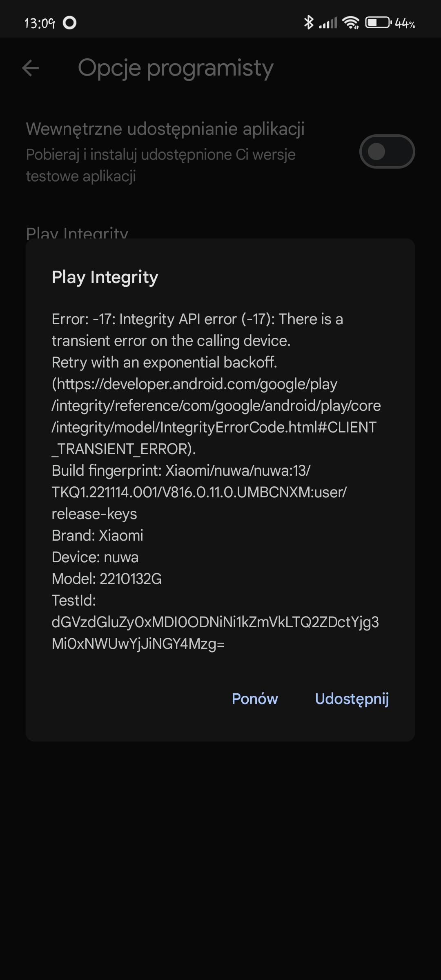Tap the Brand: Xiaomi line
Screen dimensions: 441x980
click(98, 535)
